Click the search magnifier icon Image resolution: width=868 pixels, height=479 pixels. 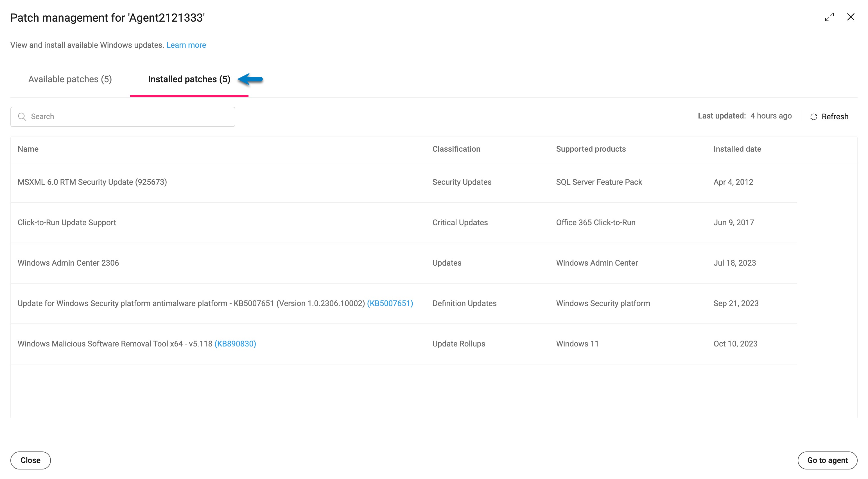(22, 117)
